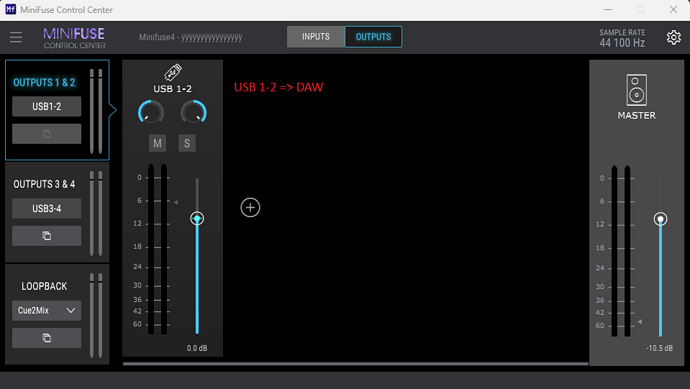Click the Master volume fader handle

click(660, 219)
